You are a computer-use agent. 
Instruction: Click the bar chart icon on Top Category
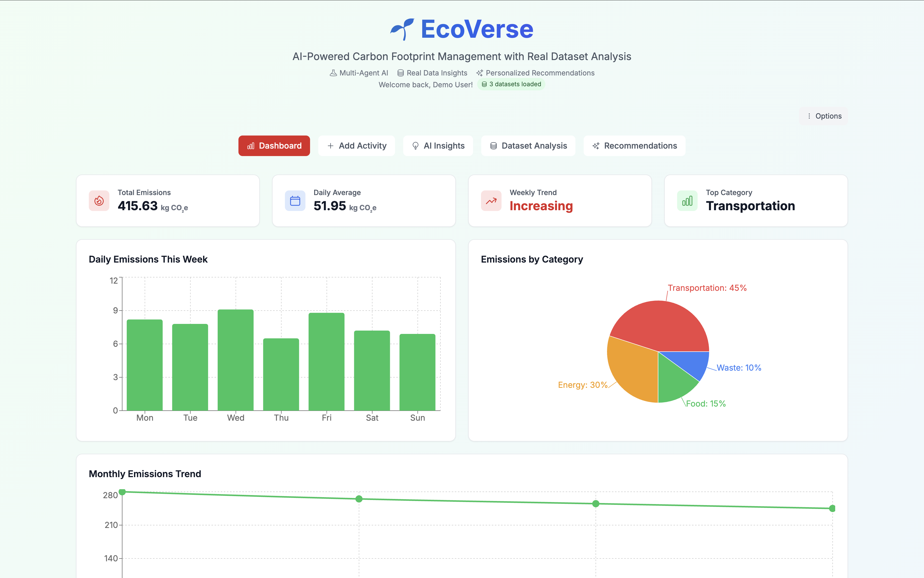[687, 201]
